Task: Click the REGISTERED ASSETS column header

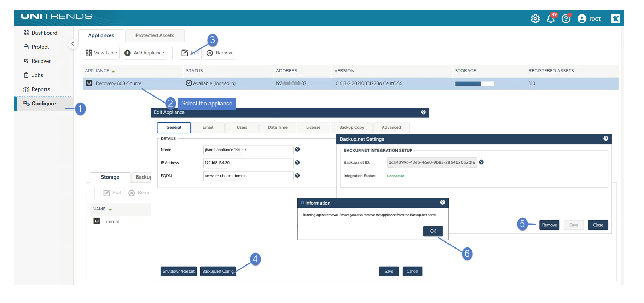Action: coord(551,71)
